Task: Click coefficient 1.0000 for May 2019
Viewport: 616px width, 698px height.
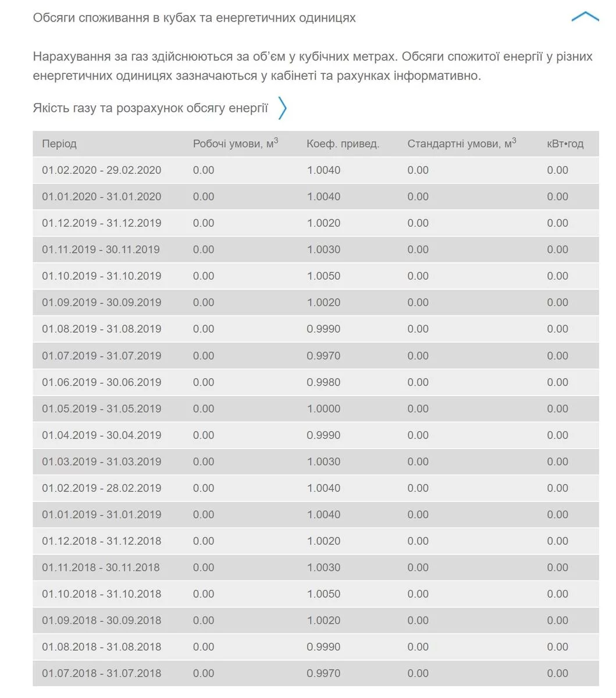Action: pyautogui.click(x=324, y=409)
